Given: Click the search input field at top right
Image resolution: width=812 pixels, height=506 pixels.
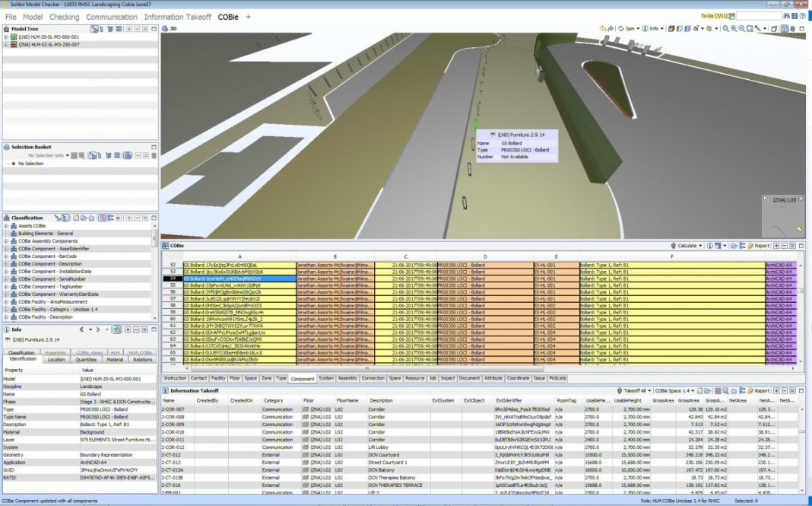Looking at the screenshot, I should (x=760, y=15).
